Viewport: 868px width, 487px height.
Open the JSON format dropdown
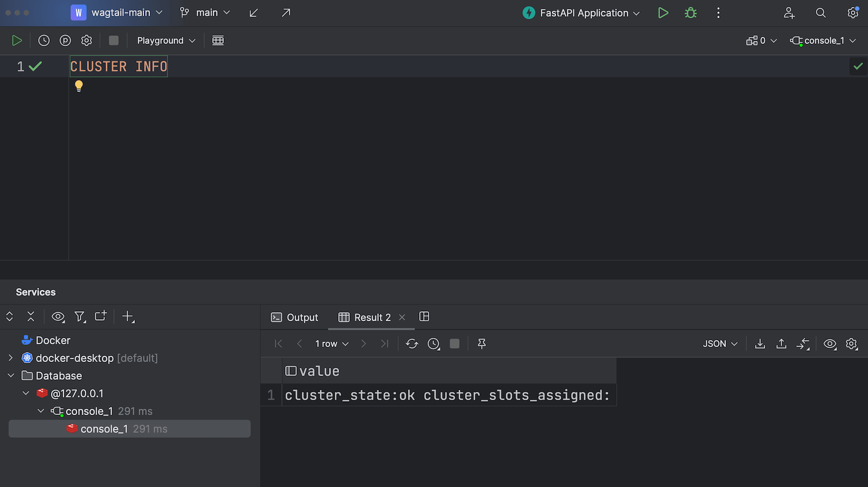720,344
